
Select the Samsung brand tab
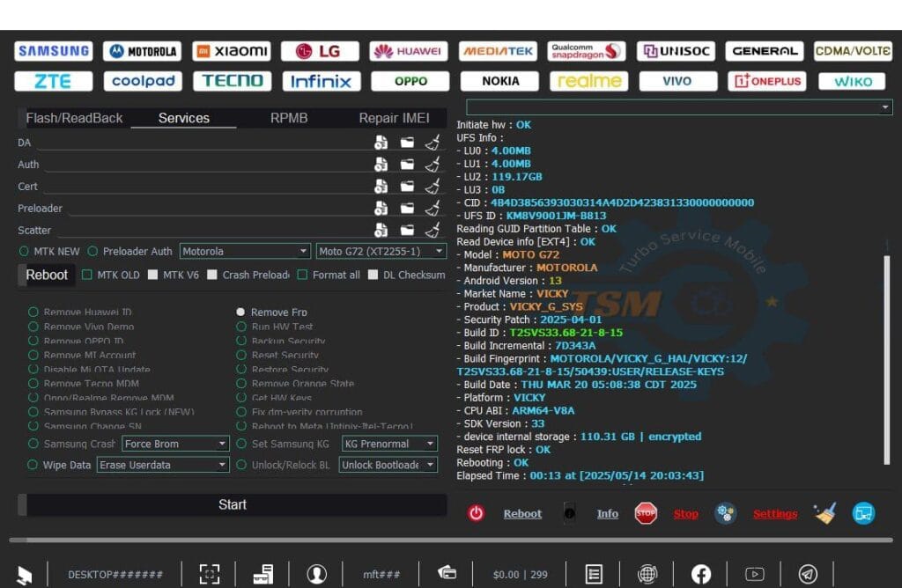click(x=54, y=51)
